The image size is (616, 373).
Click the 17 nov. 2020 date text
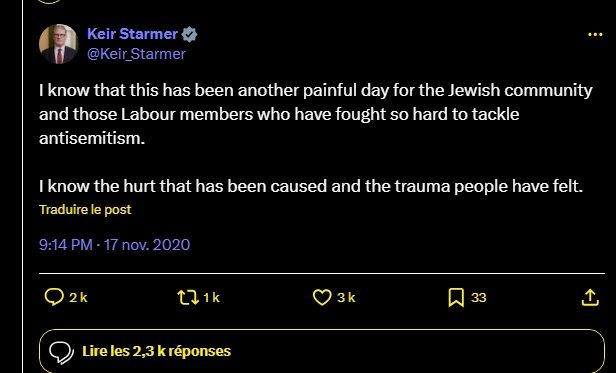tap(147, 245)
